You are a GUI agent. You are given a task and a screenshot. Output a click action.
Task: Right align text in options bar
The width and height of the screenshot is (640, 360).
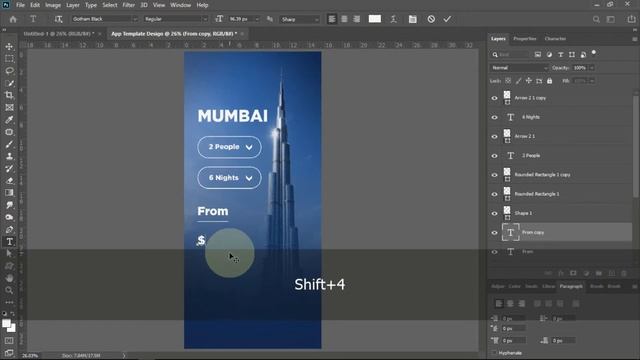click(x=356, y=19)
